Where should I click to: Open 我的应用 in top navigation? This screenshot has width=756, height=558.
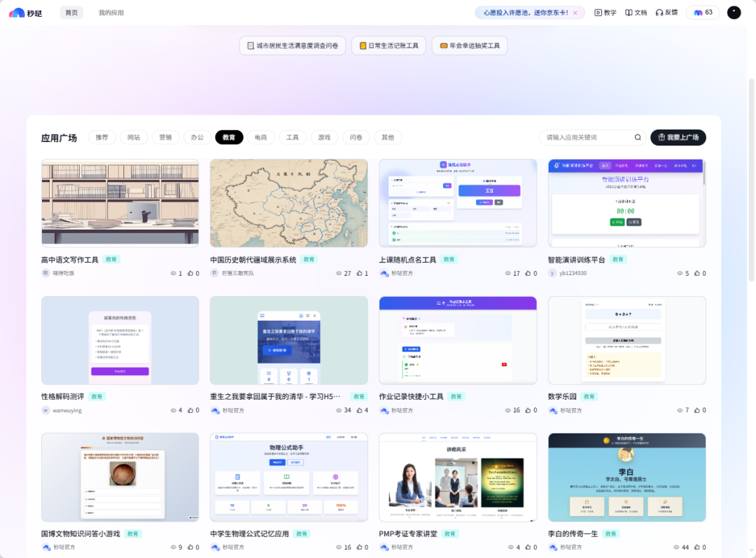[111, 13]
